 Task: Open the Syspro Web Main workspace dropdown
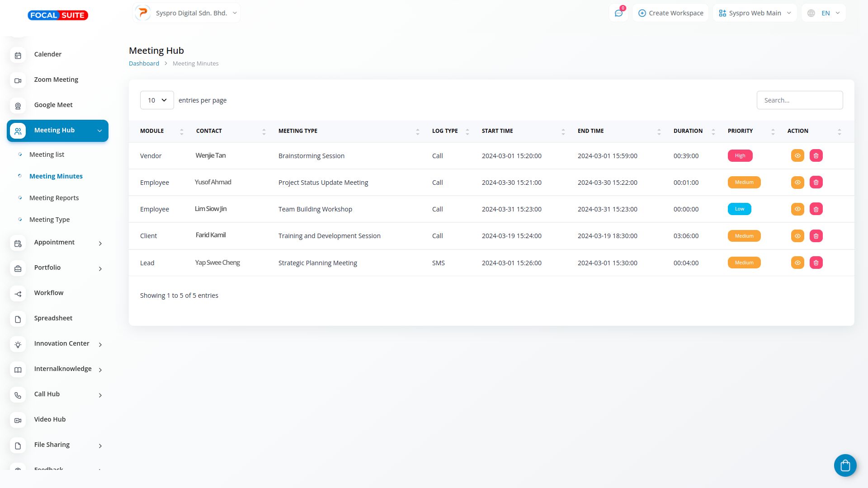coord(755,13)
